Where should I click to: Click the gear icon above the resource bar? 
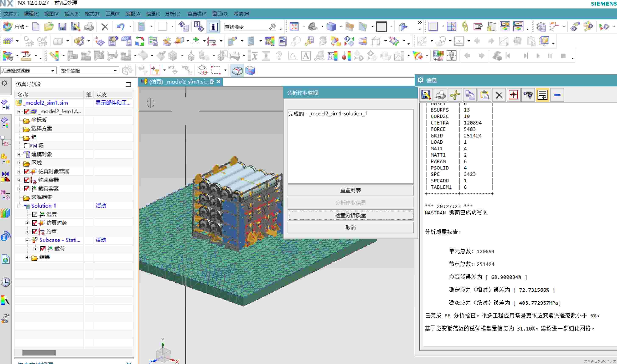[x=5, y=83]
